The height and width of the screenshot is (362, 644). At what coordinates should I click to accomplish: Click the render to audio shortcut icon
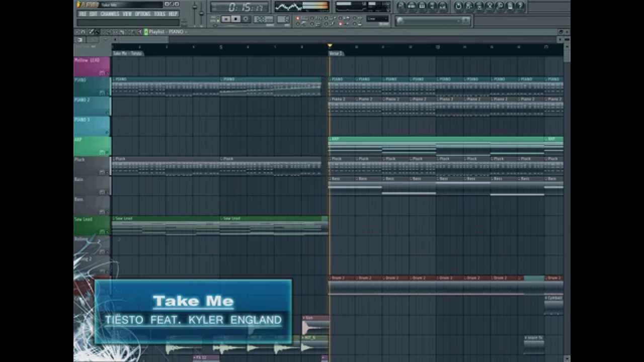coord(479,6)
